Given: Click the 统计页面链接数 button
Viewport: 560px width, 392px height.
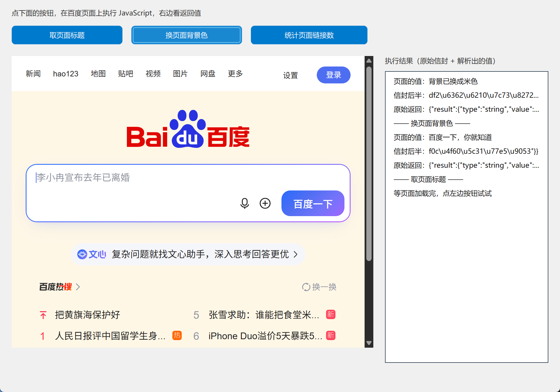Looking at the screenshot, I should (309, 35).
